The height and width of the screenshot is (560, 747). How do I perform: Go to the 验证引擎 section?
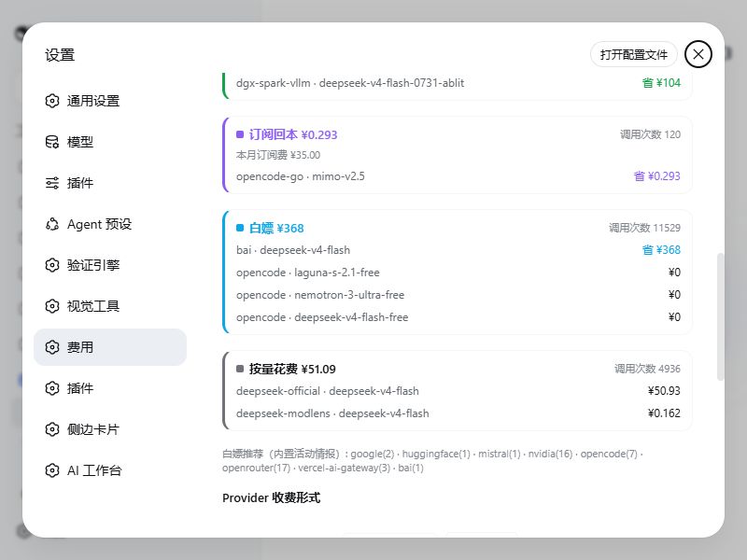pyautogui.click(x=110, y=265)
